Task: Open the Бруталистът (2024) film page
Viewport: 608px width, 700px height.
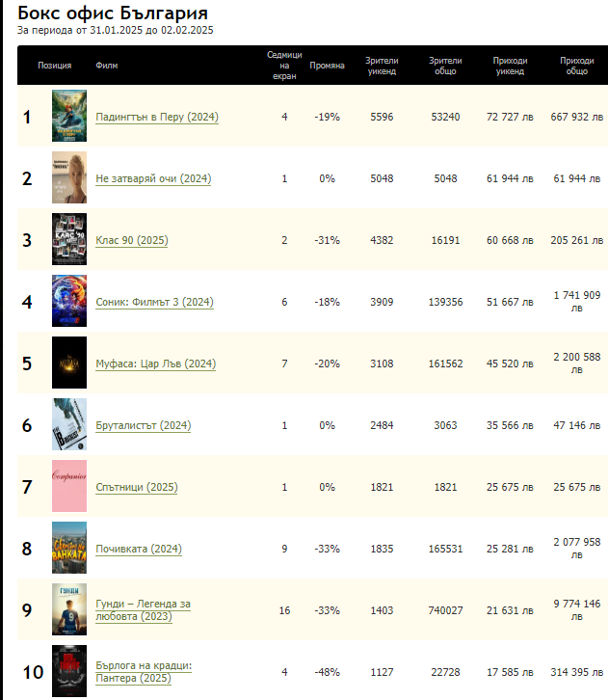Action: (x=143, y=426)
